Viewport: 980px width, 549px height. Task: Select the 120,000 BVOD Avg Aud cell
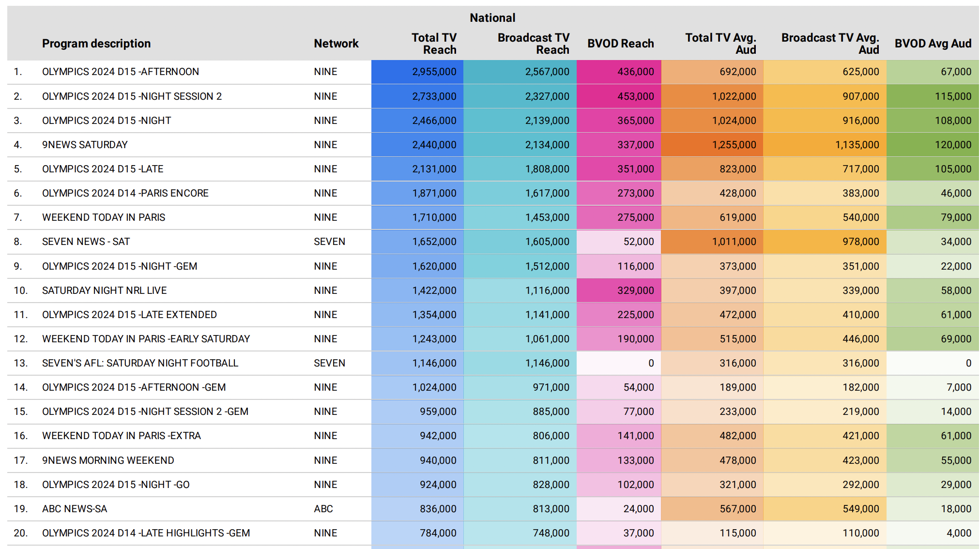pyautogui.click(x=933, y=145)
